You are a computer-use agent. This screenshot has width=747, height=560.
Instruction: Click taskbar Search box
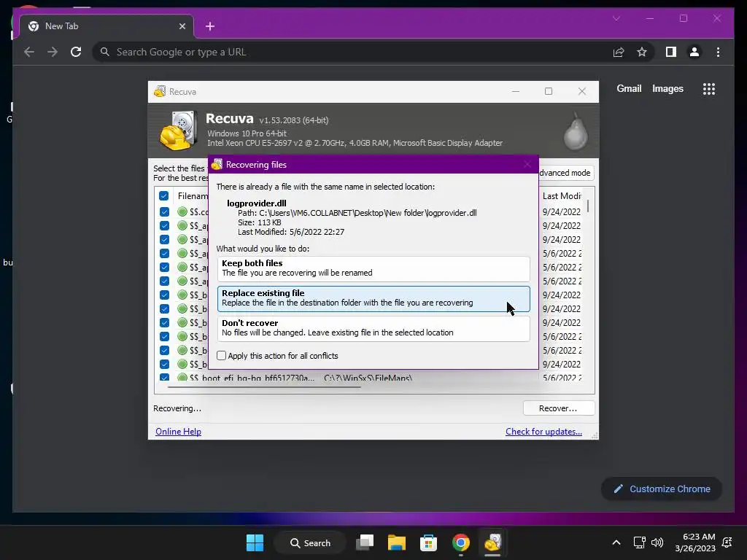pos(311,542)
